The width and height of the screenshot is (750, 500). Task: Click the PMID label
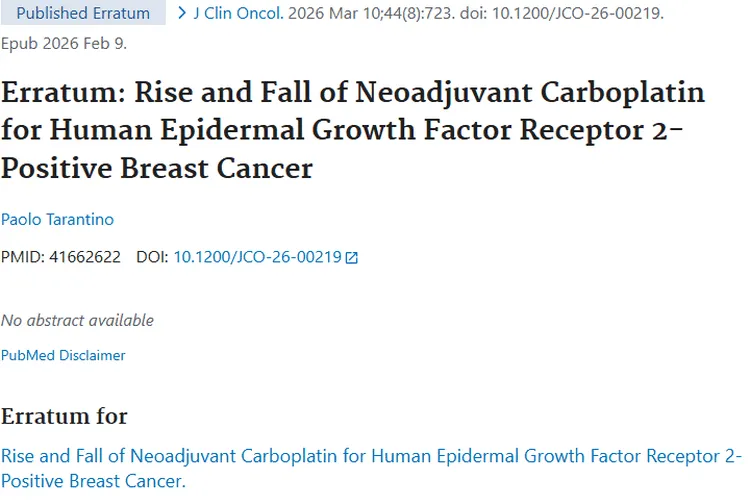22,257
